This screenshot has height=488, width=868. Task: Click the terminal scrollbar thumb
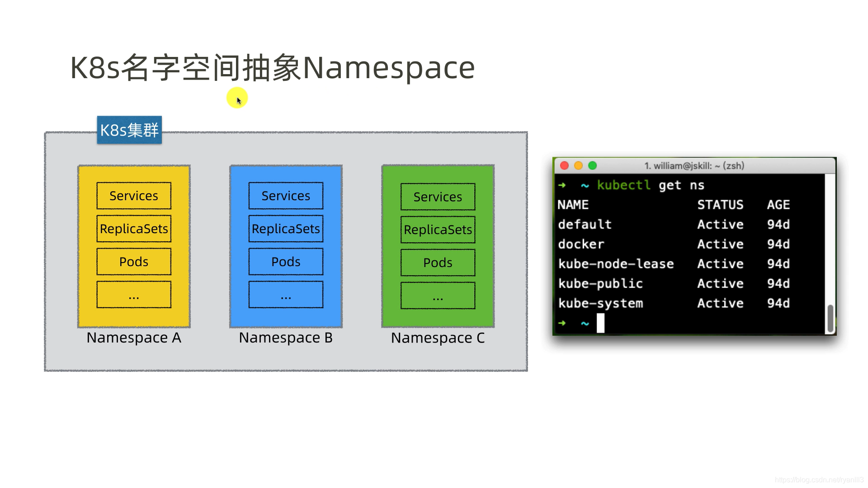[x=830, y=319]
